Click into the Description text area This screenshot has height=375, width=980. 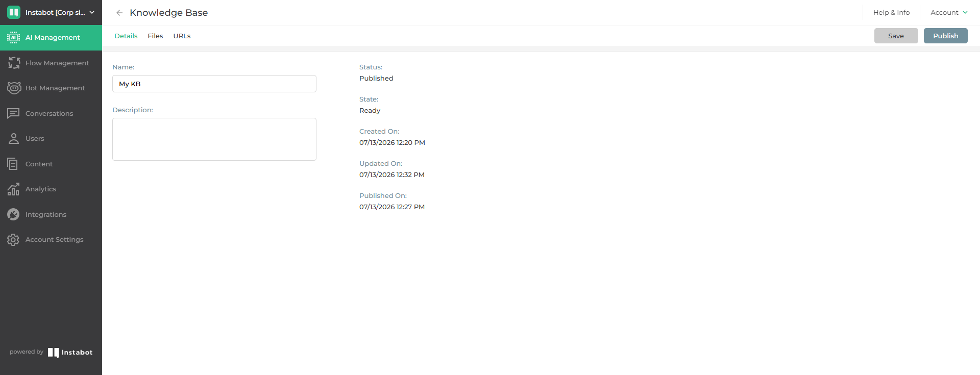214,139
